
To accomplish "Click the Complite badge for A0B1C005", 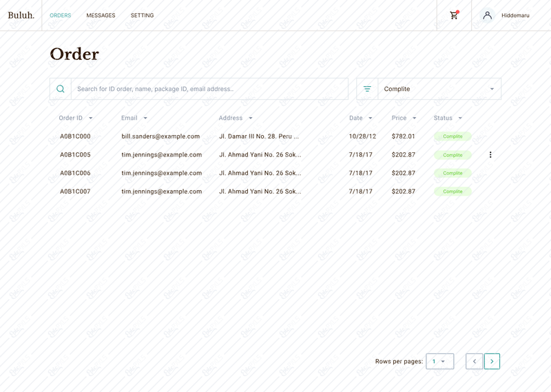I will click(x=453, y=155).
